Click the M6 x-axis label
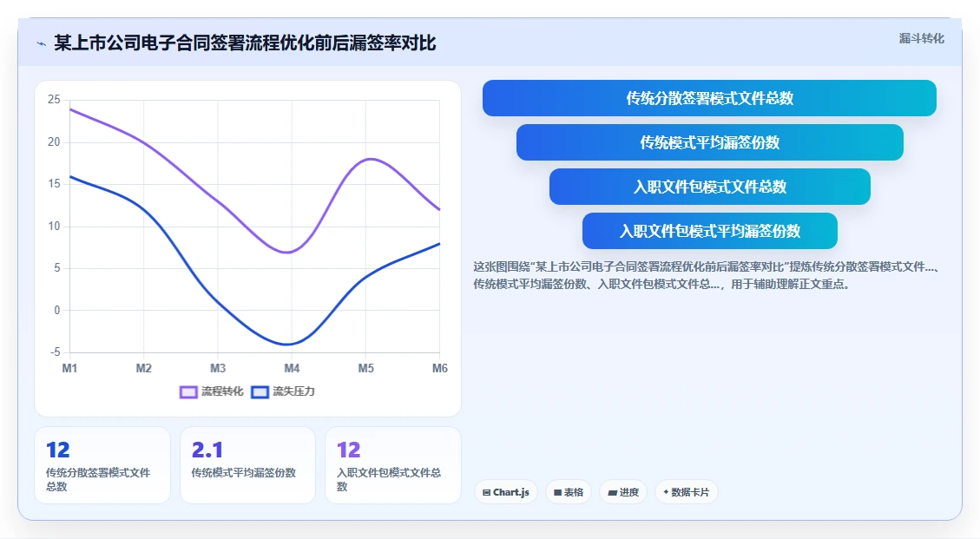The height and width of the screenshot is (539, 980). [x=440, y=368]
